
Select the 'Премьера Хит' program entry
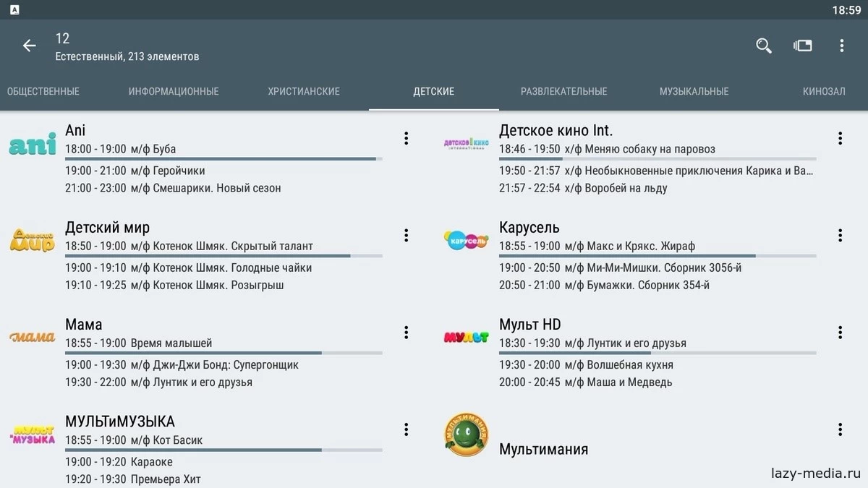(166, 479)
